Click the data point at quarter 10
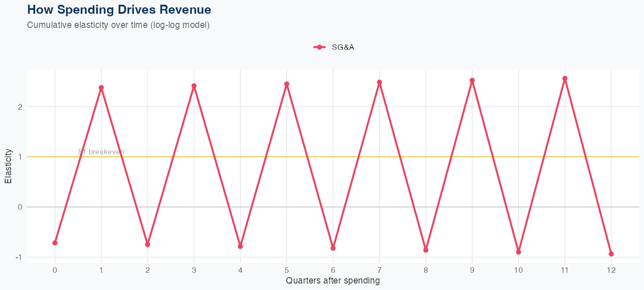The image size is (644, 290). [x=519, y=252]
